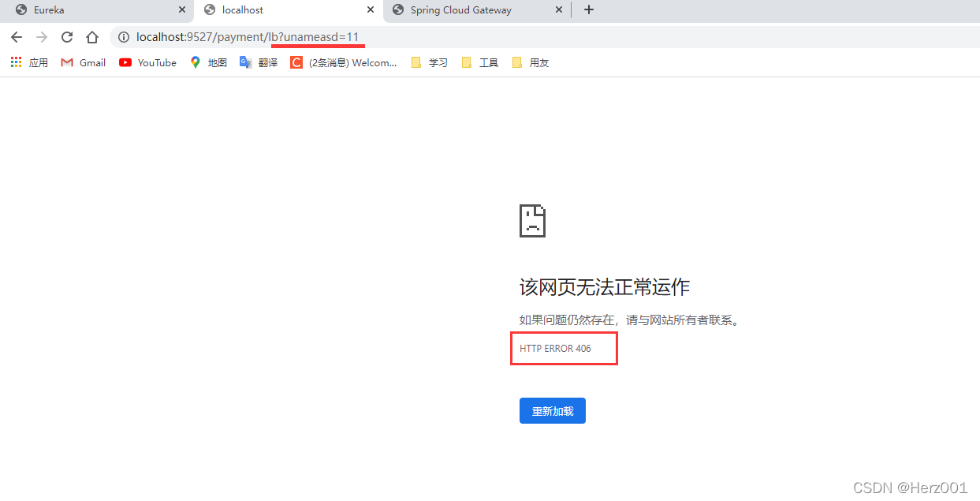Viewport: 980px width, 501px height.
Task: Reload the current page
Action: click(67, 37)
